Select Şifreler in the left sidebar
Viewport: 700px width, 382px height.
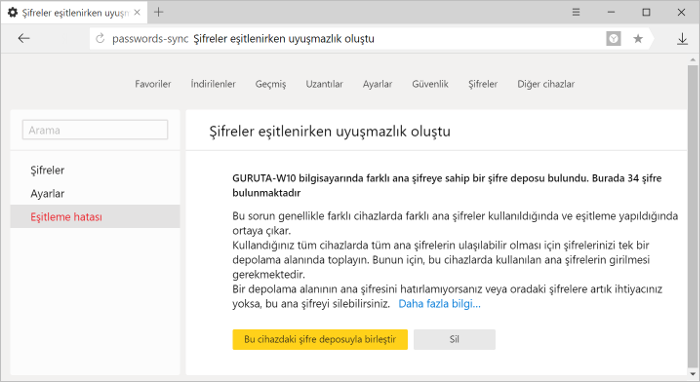point(47,170)
